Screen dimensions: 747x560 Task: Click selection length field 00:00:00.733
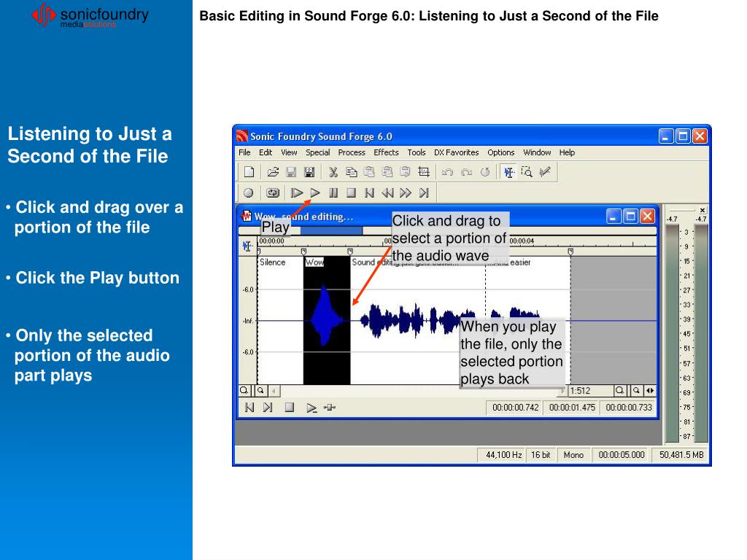coord(629,408)
